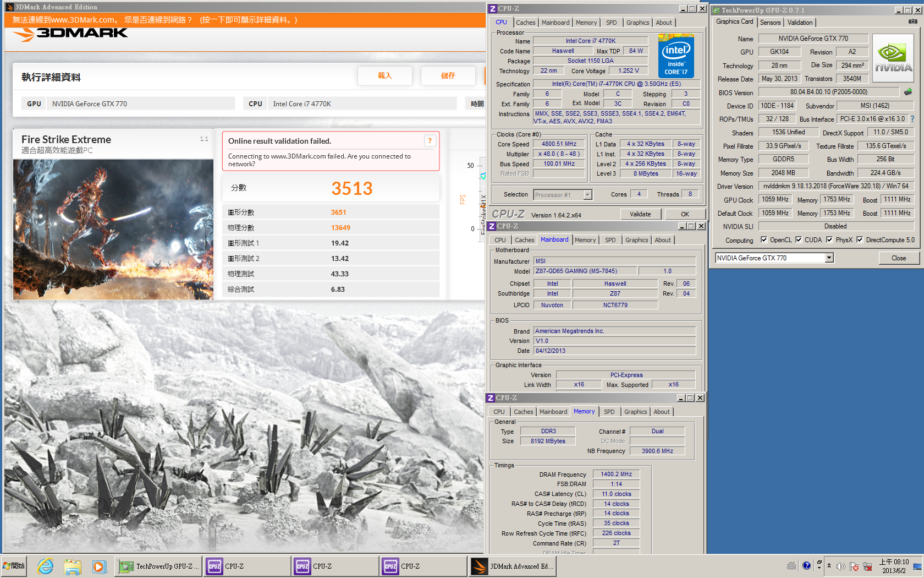
Task: Click the Core Speed 4800.51 MHz field
Action: (x=559, y=144)
